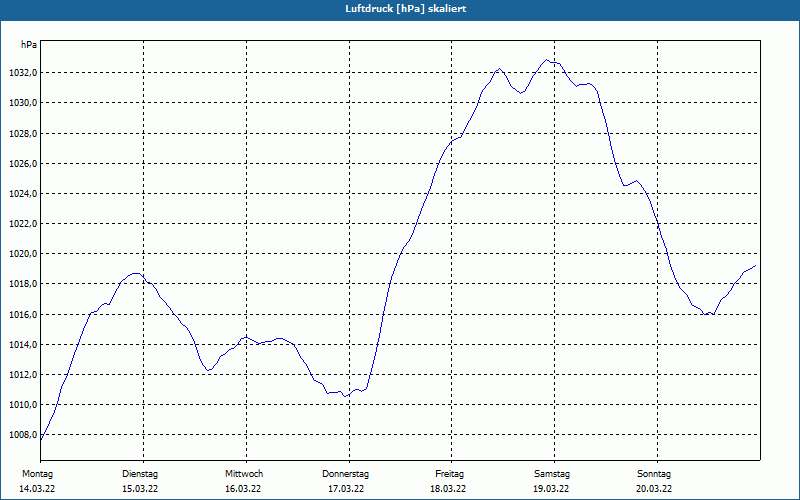Click the date 19.03.22
Image resolution: width=800 pixels, height=500 pixels.
(x=551, y=489)
